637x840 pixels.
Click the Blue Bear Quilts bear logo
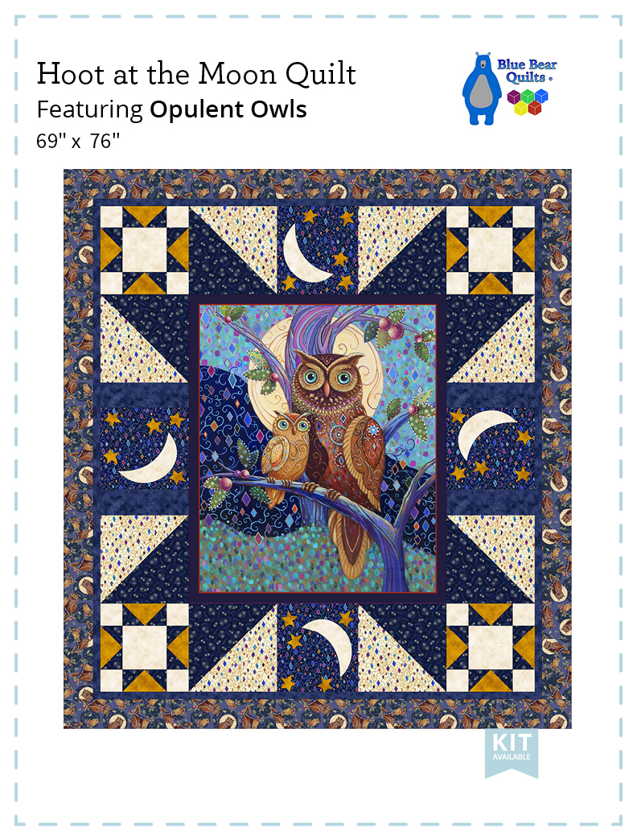481,89
